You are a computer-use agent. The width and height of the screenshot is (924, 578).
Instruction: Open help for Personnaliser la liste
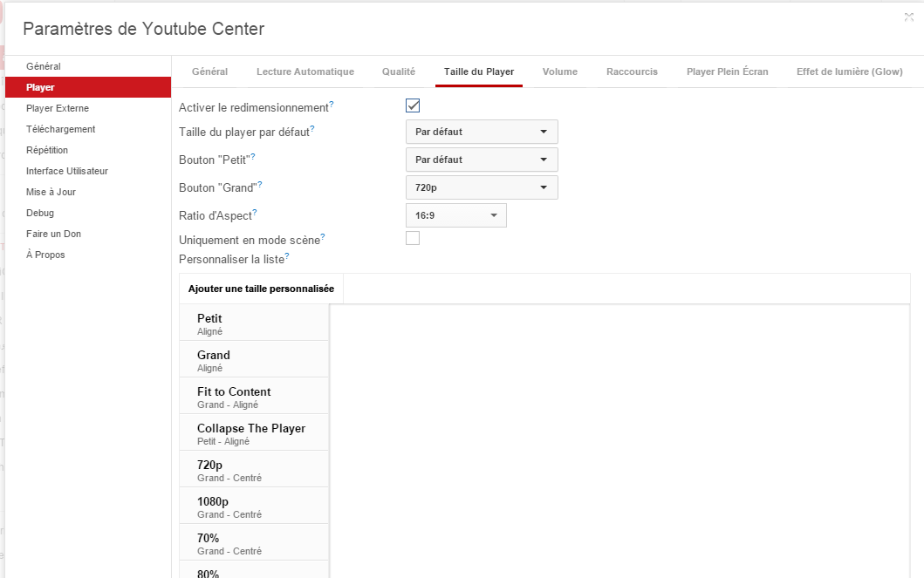tap(287, 255)
